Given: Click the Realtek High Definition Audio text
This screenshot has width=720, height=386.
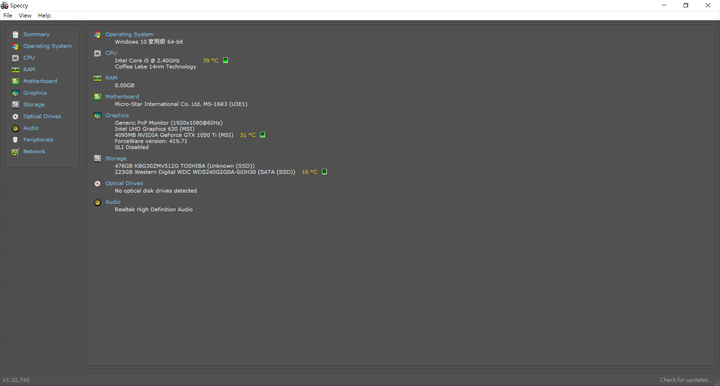Looking at the screenshot, I should pyautogui.click(x=153, y=210).
